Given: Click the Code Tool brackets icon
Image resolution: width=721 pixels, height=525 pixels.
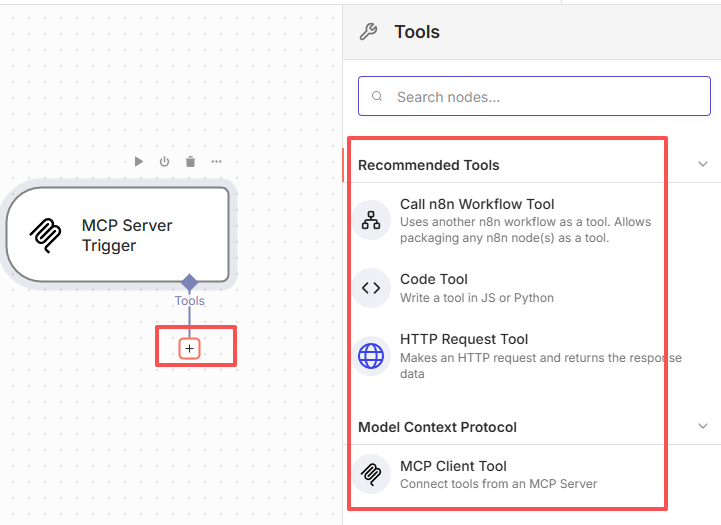Looking at the screenshot, I should click(x=371, y=288).
